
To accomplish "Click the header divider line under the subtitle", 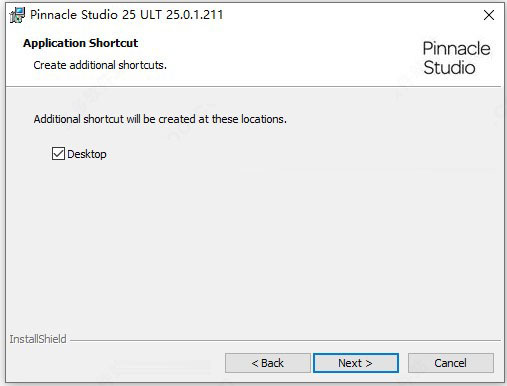I will click(x=253, y=87).
